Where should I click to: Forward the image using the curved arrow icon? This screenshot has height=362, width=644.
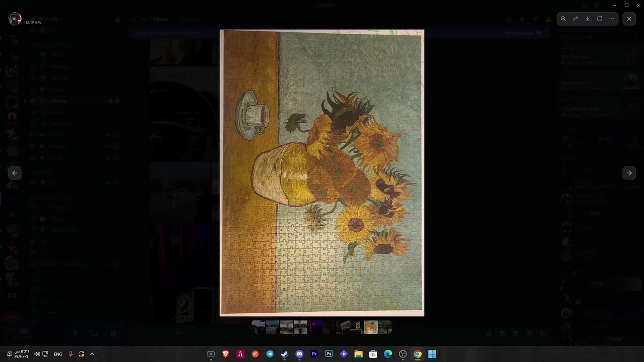[576, 19]
